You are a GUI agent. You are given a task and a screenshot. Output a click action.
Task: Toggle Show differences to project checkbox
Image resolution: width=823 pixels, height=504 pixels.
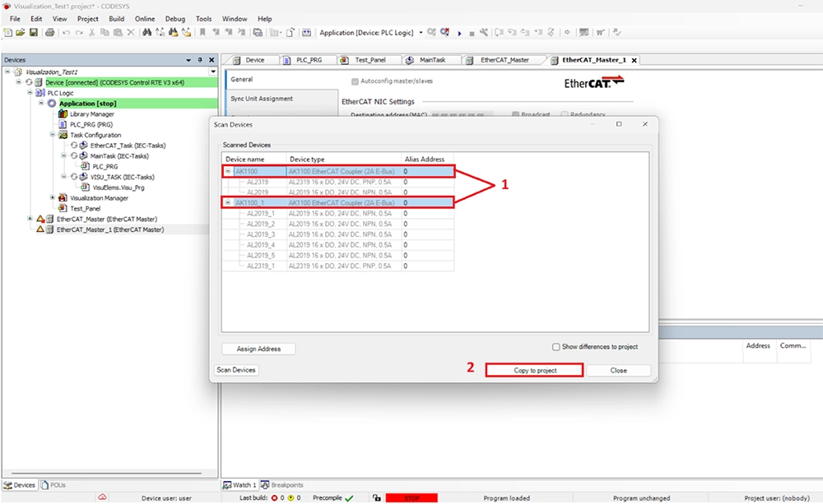tap(556, 347)
